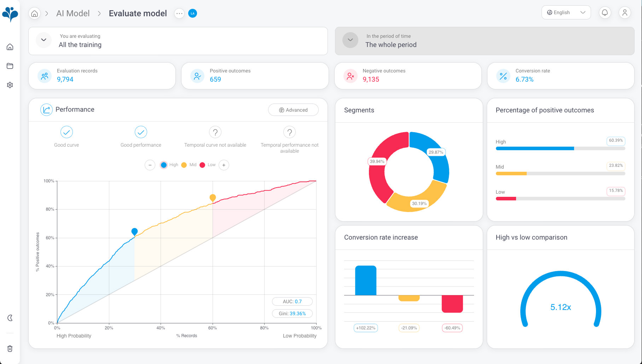
Task: Click the -21.09% label
Action: [x=409, y=328]
